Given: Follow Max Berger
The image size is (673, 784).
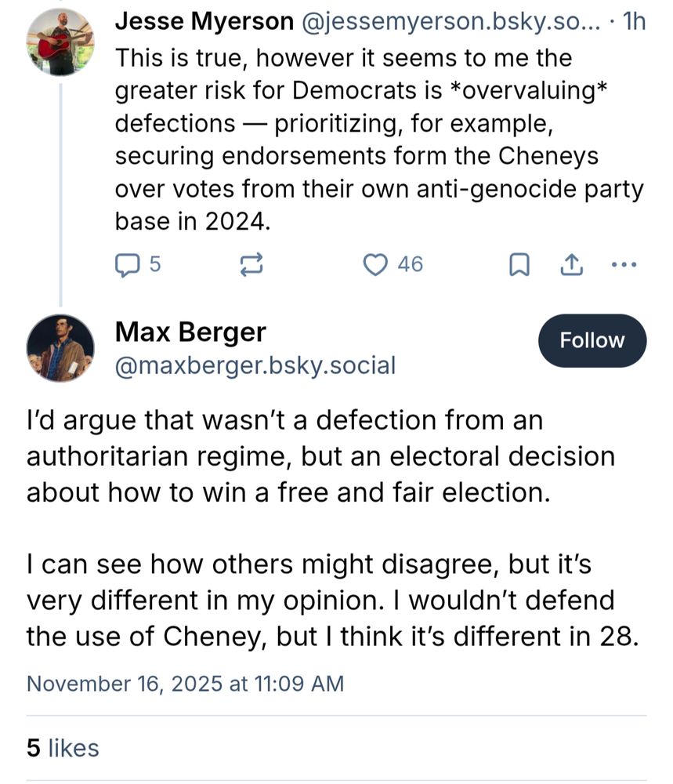Looking at the screenshot, I should tap(592, 340).
